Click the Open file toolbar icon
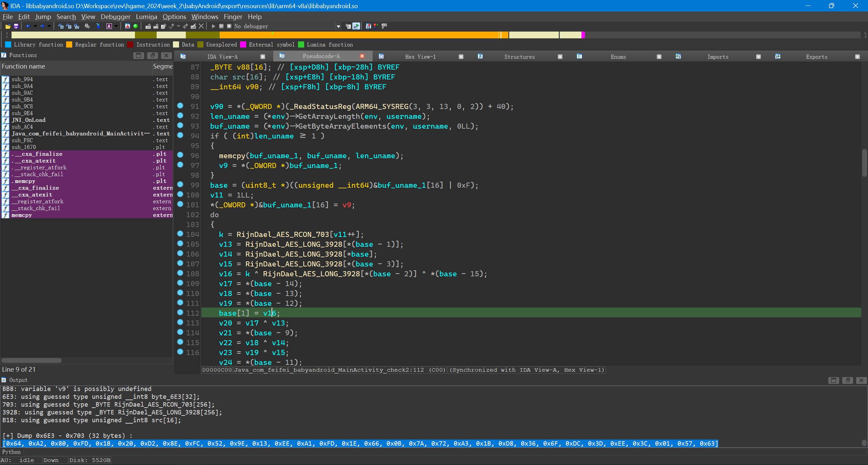 (8, 26)
